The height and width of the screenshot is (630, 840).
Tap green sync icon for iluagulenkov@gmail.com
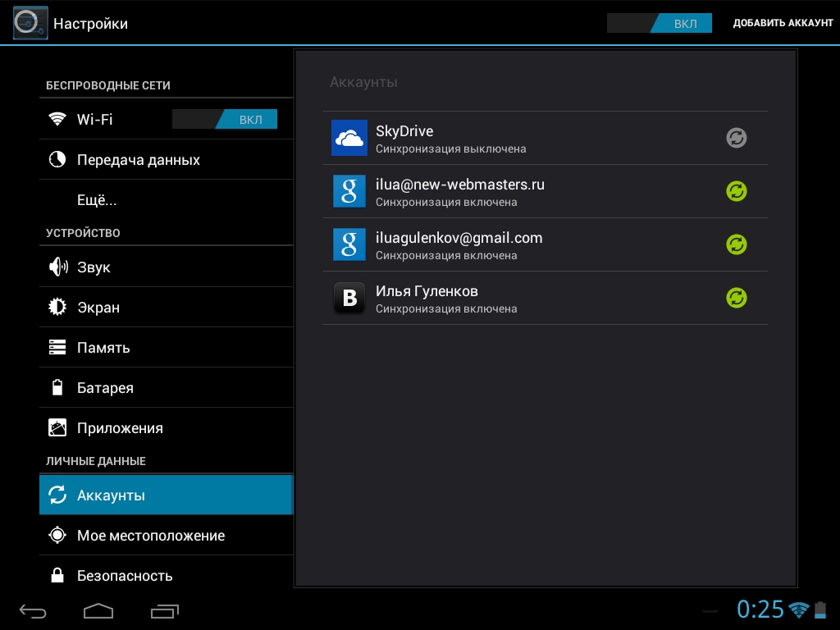pos(737,244)
